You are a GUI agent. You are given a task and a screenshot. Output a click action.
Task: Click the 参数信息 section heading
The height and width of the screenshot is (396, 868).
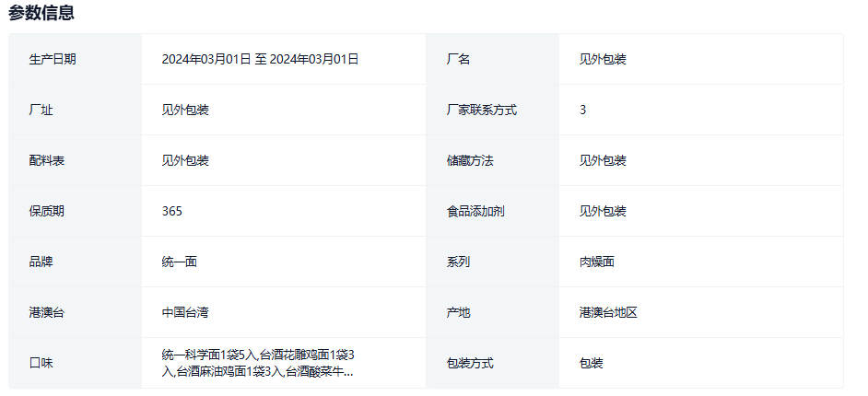tap(41, 13)
